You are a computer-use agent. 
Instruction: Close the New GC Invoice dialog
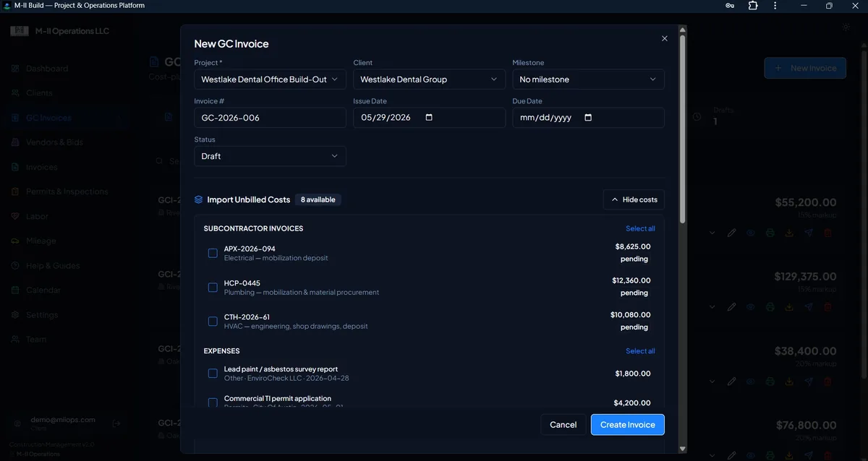pos(665,38)
